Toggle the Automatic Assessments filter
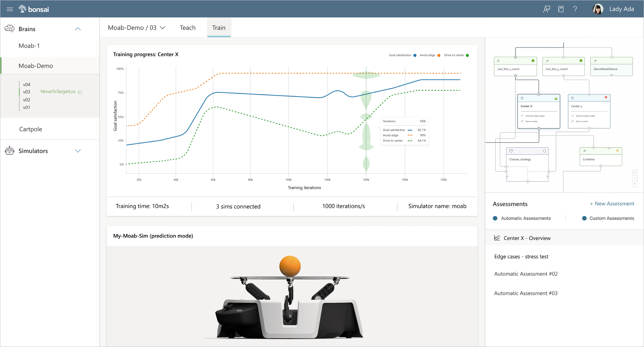 (495, 218)
